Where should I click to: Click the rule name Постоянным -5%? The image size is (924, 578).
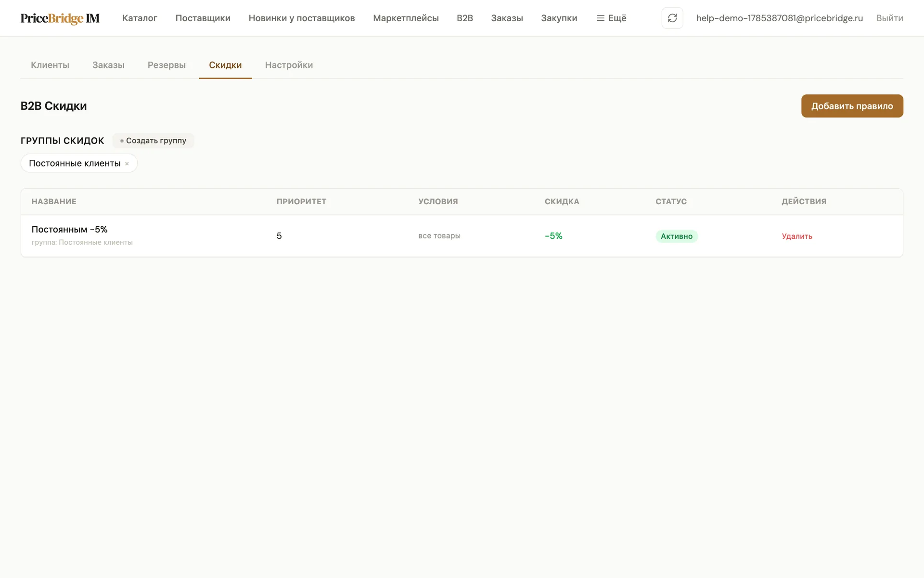click(69, 229)
